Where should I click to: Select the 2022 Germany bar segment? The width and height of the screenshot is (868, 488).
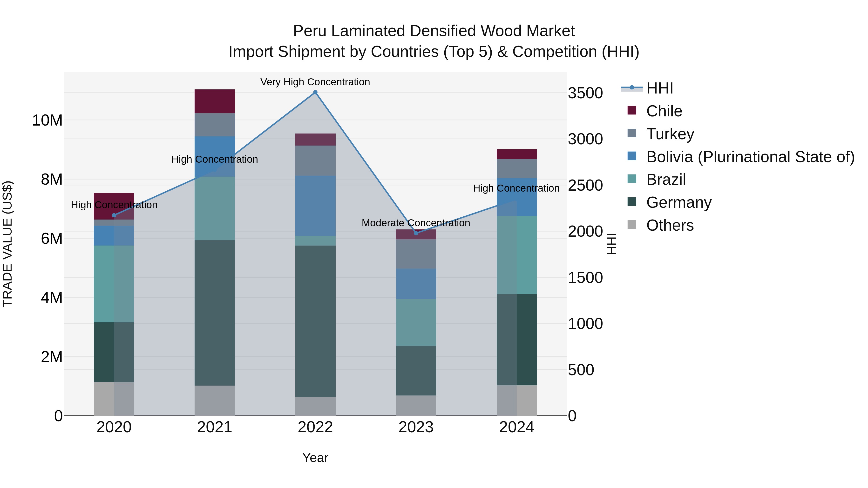[315, 321]
